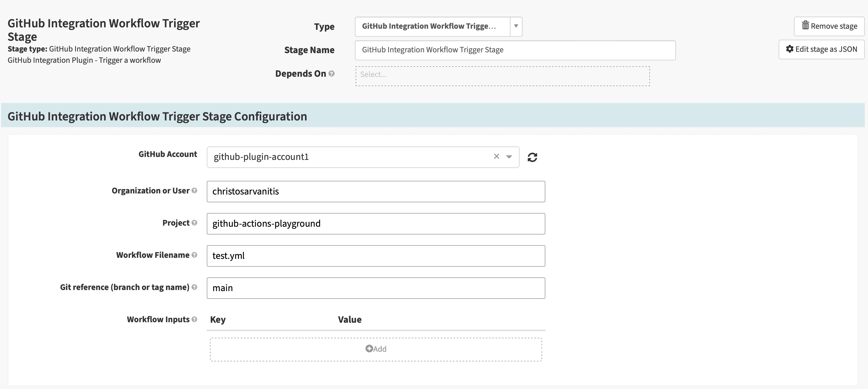Screen dimensions: 868x389
Task: Focus the Project input field
Action: pos(376,223)
